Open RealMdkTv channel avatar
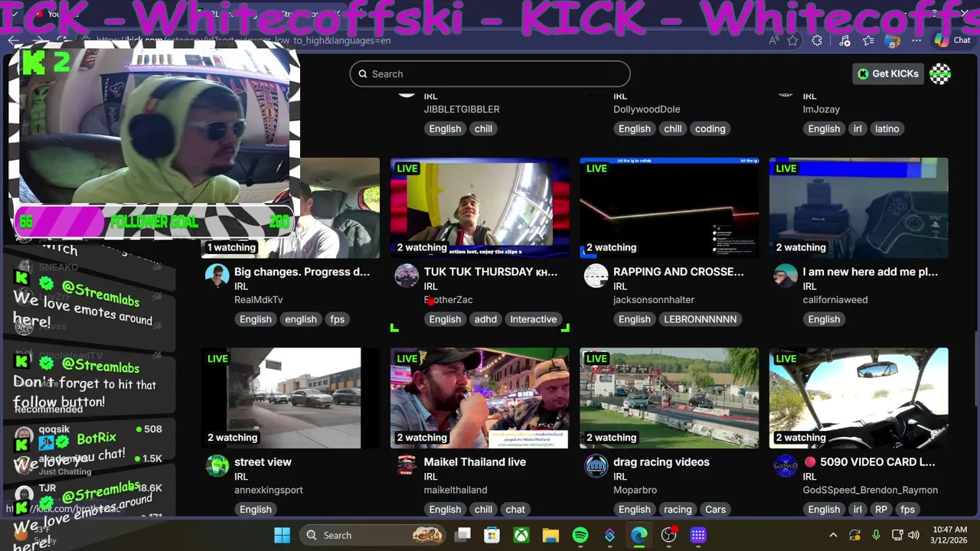980x551 pixels. pos(217,275)
